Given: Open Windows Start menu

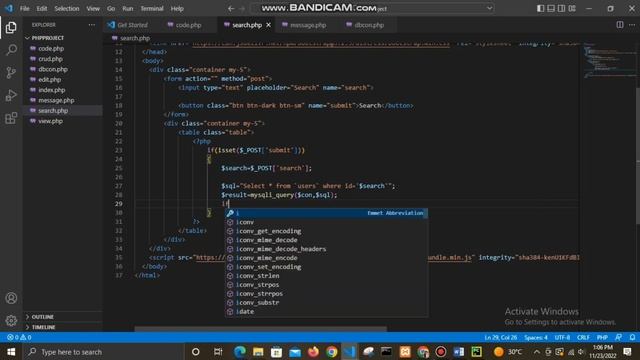Looking at the screenshot, I should (x=11, y=351).
